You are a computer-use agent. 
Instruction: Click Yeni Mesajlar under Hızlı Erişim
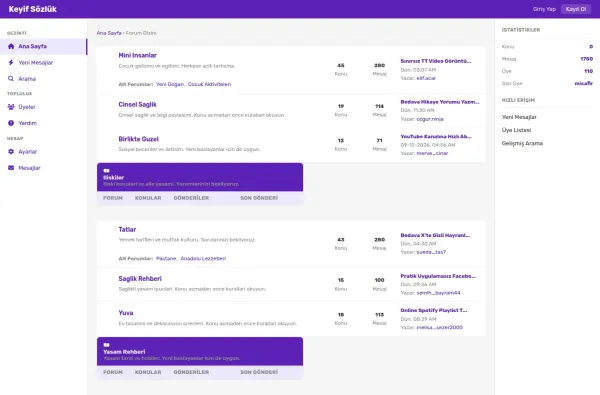[x=519, y=117]
